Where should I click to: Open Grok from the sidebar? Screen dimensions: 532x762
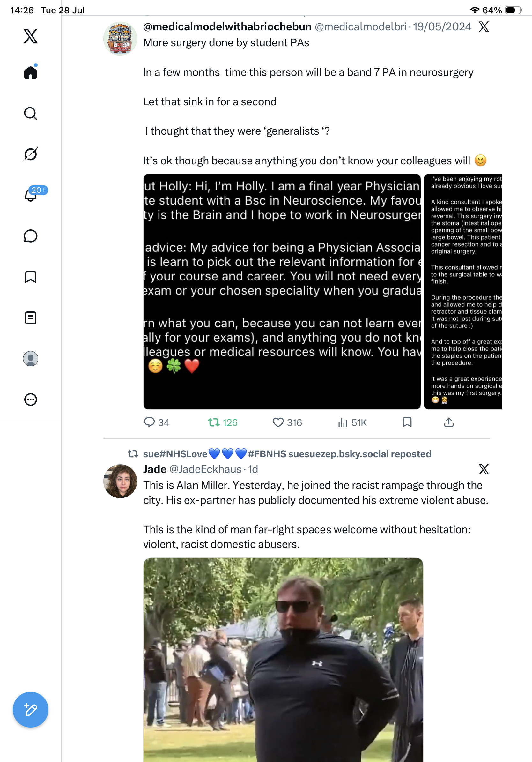(x=31, y=154)
